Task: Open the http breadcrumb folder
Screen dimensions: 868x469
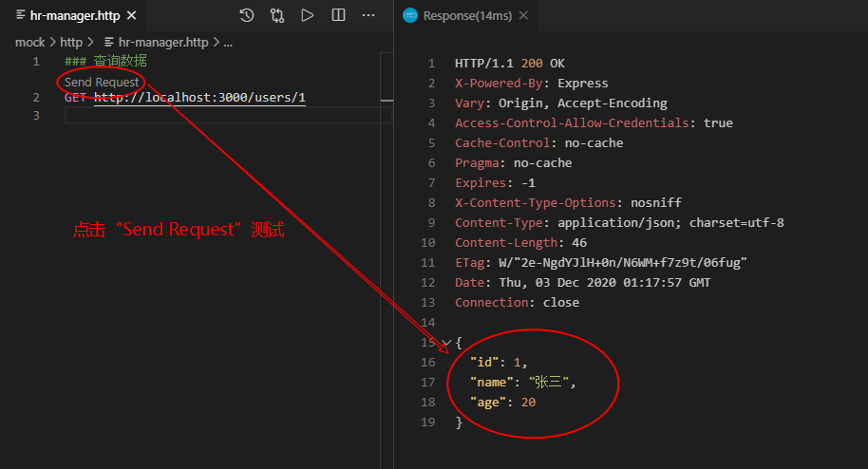Action: click(71, 42)
